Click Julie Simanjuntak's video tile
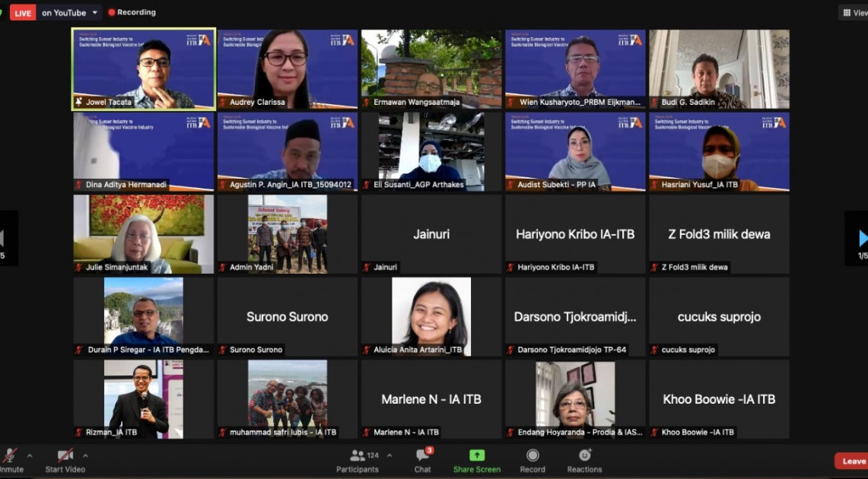Image resolution: width=868 pixels, height=479 pixels. click(144, 233)
